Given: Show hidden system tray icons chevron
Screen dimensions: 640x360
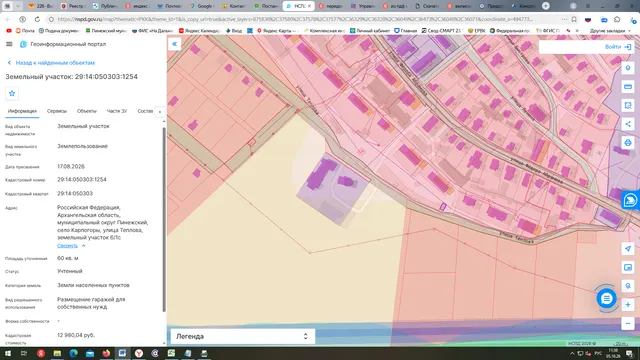Looking at the screenshot, I should 572,353.
